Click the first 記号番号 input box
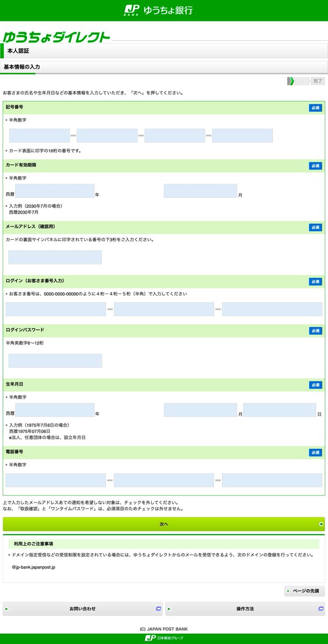The width and height of the screenshot is (328, 644). pyautogui.click(x=40, y=136)
